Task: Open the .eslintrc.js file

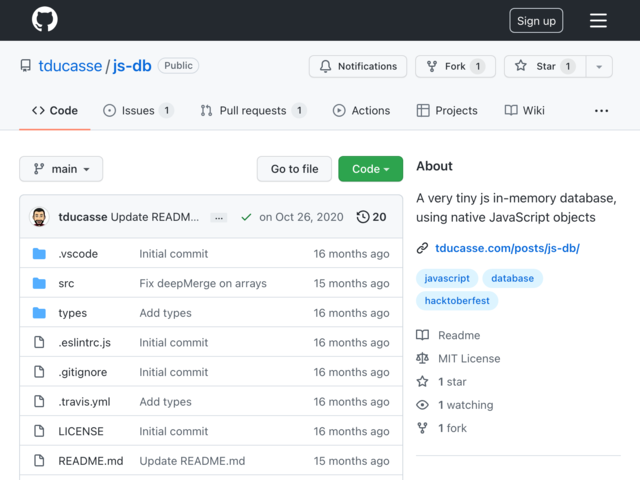Action: [84, 342]
